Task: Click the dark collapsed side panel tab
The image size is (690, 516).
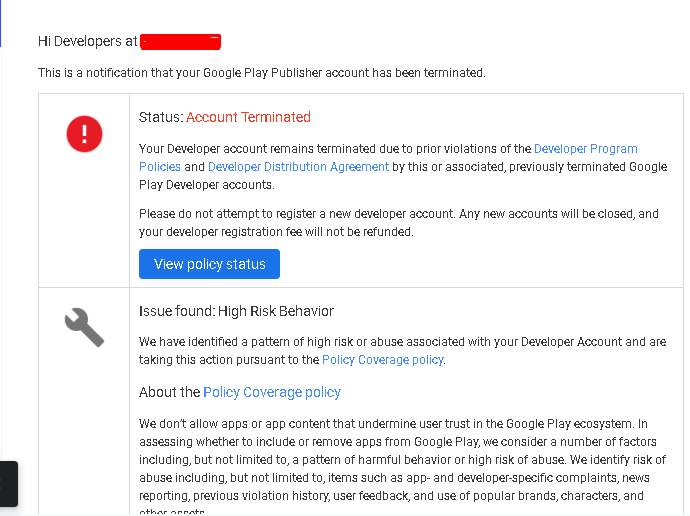Action: 9,484
